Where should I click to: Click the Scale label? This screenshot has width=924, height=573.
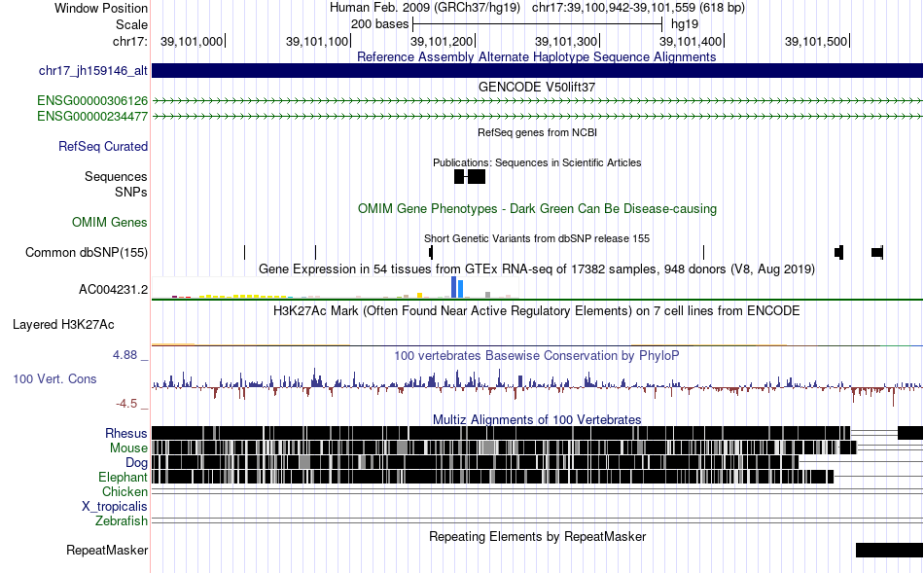(x=131, y=24)
